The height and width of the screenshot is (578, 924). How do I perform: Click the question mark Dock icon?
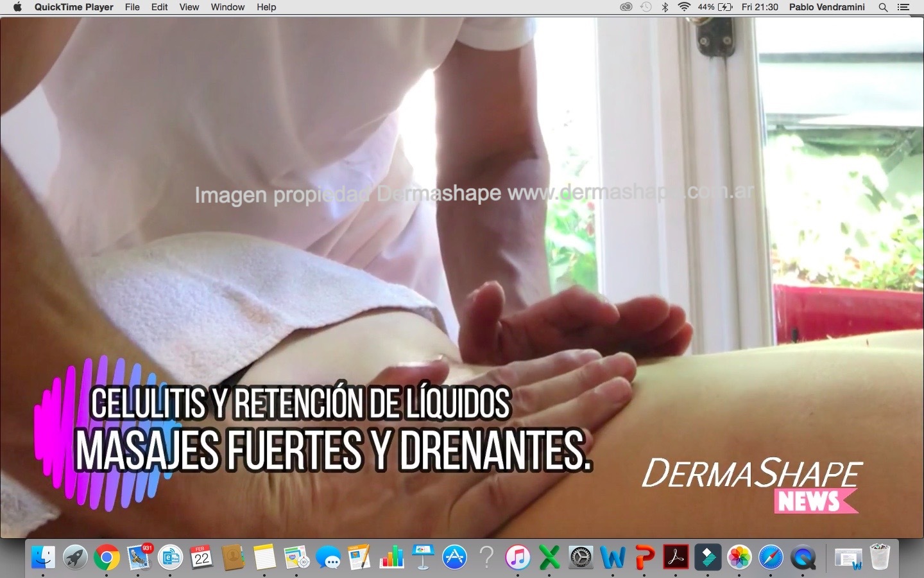click(486, 557)
